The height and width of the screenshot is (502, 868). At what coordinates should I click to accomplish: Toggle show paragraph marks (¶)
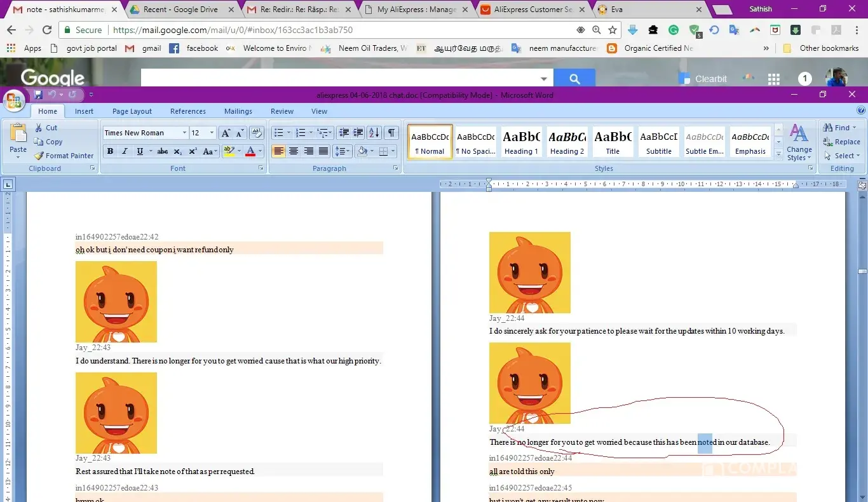pos(391,133)
